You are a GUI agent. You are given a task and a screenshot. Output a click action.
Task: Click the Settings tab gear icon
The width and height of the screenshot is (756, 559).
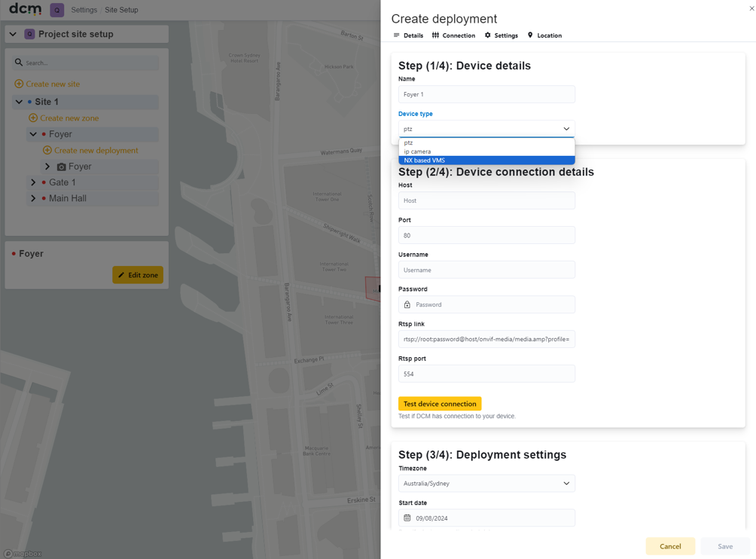point(487,35)
